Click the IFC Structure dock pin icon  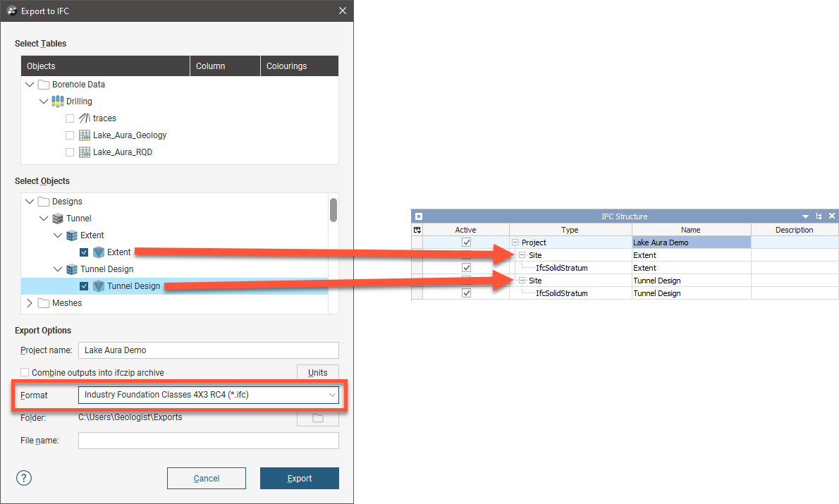(x=819, y=216)
